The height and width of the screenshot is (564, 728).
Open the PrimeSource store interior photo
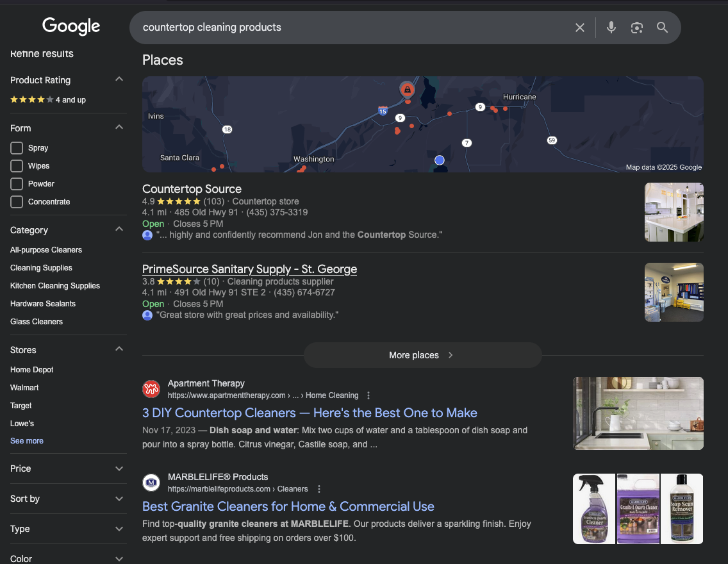[674, 292]
